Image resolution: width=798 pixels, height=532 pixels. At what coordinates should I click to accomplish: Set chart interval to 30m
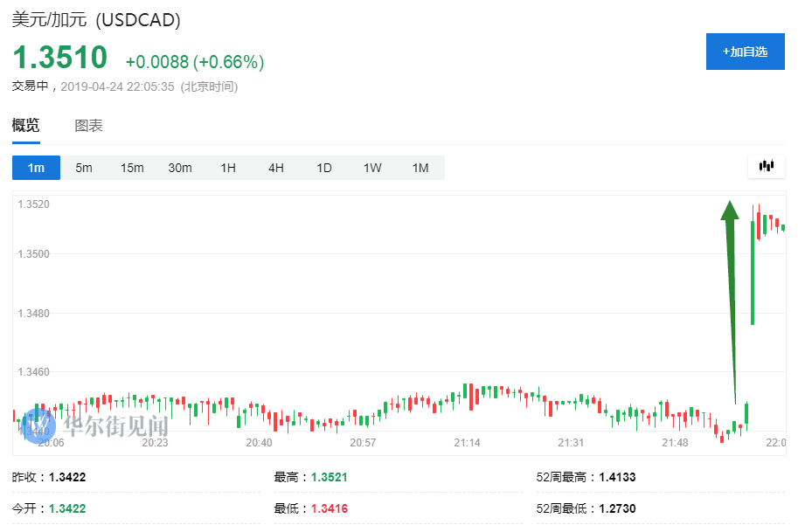pyautogui.click(x=180, y=168)
